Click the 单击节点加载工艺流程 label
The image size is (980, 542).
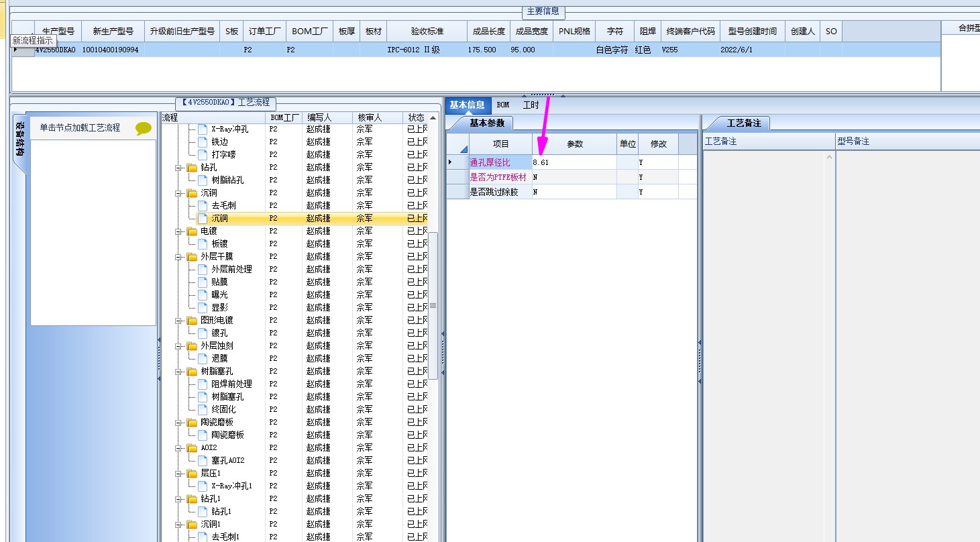click(80, 127)
